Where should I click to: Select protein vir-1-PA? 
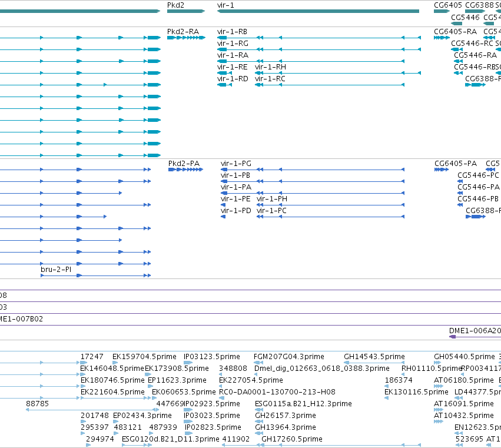(x=236, y=187)
